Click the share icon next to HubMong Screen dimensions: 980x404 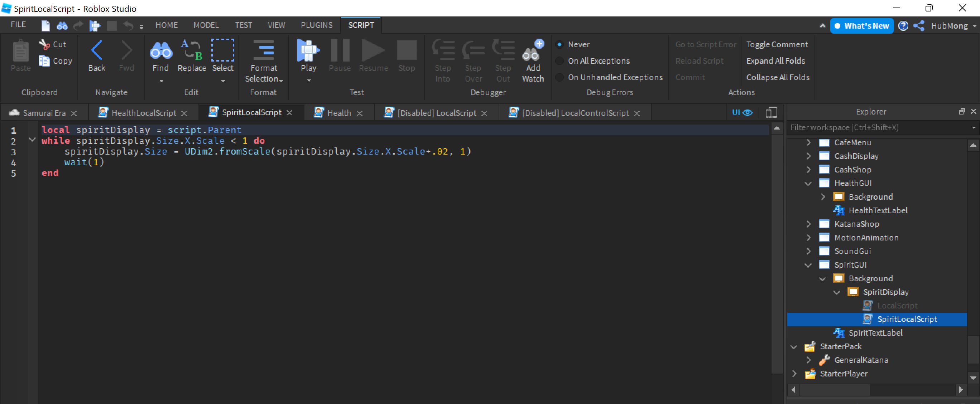[919, 25]
